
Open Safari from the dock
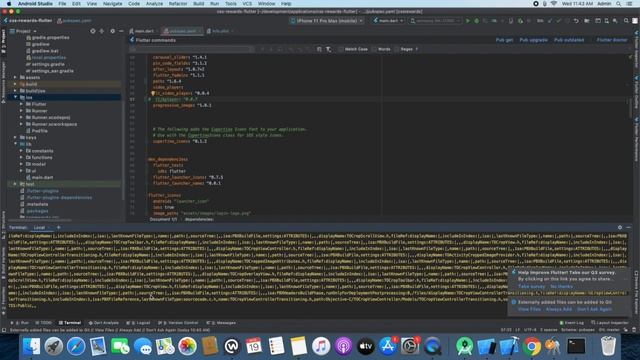point(76,346)
